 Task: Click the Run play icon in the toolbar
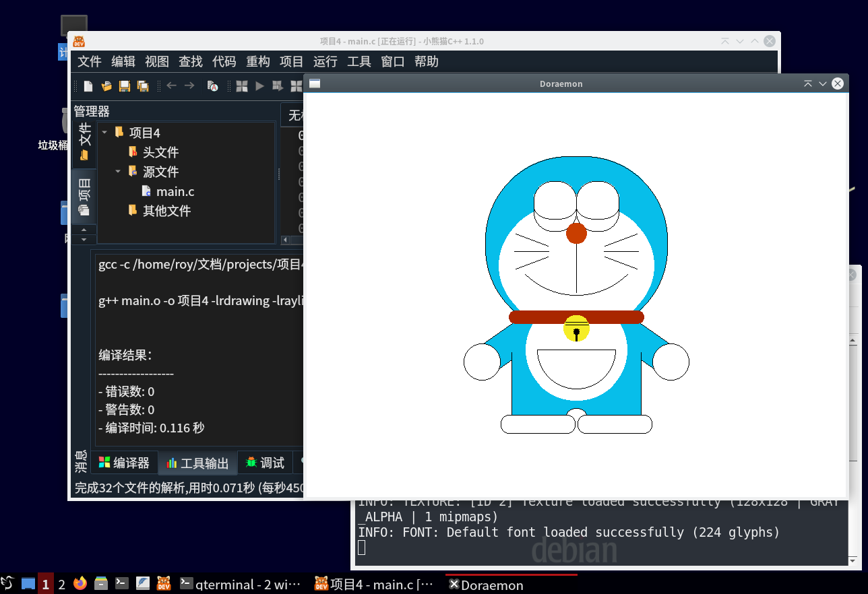click(x=259, y=86)
